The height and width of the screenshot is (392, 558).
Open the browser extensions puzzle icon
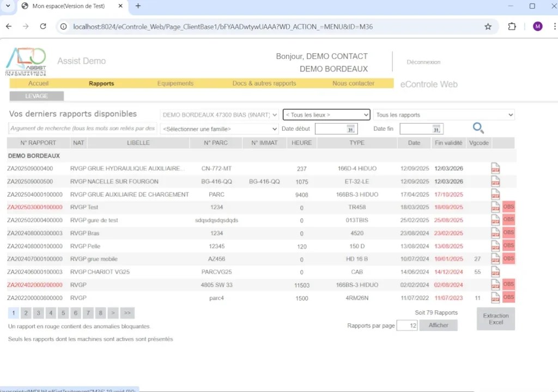tap(512, 27)
